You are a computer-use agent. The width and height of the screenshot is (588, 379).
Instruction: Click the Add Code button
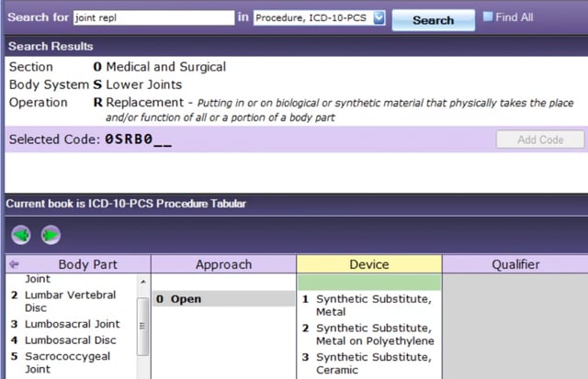540,139
